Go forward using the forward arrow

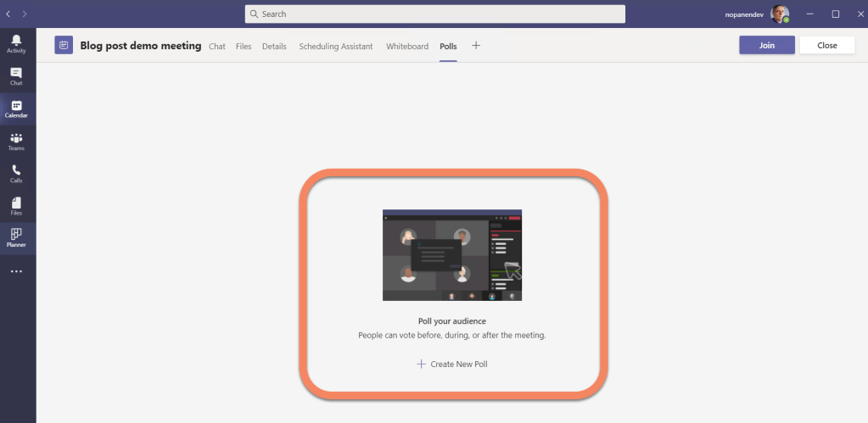(x=25, y=14)
